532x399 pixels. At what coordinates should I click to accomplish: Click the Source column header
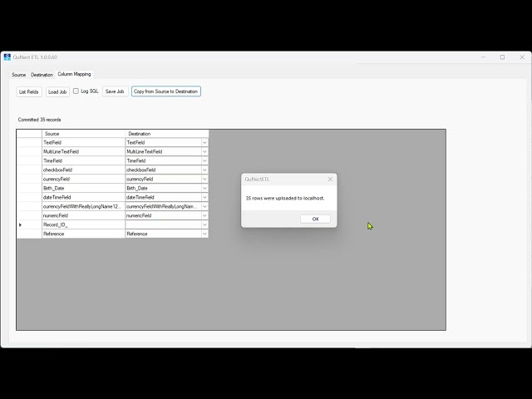(x=83, y=134)
